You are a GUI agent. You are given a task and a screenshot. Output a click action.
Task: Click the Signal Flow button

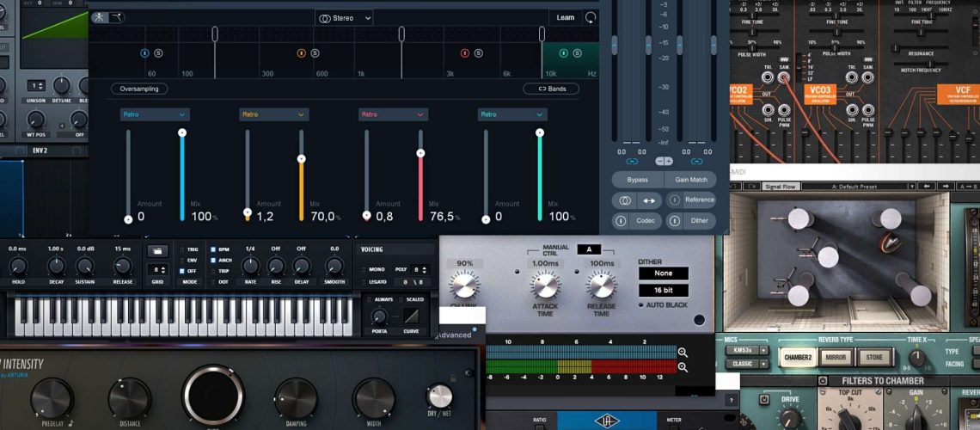(x=781, y=187)
